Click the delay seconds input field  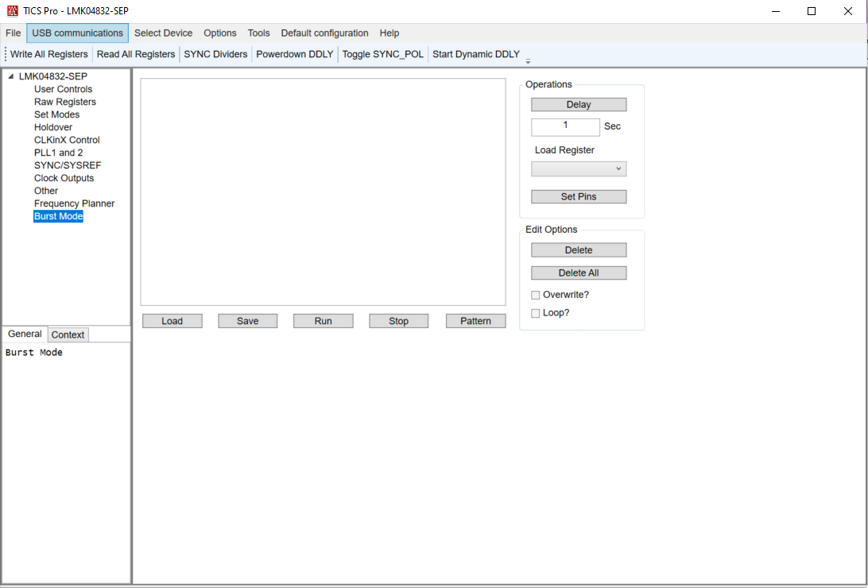coord(565,126)
